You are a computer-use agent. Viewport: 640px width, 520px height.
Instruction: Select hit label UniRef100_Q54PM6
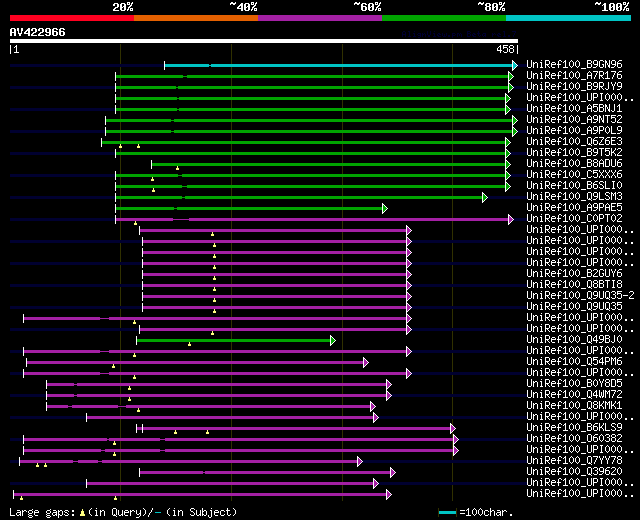574,362
